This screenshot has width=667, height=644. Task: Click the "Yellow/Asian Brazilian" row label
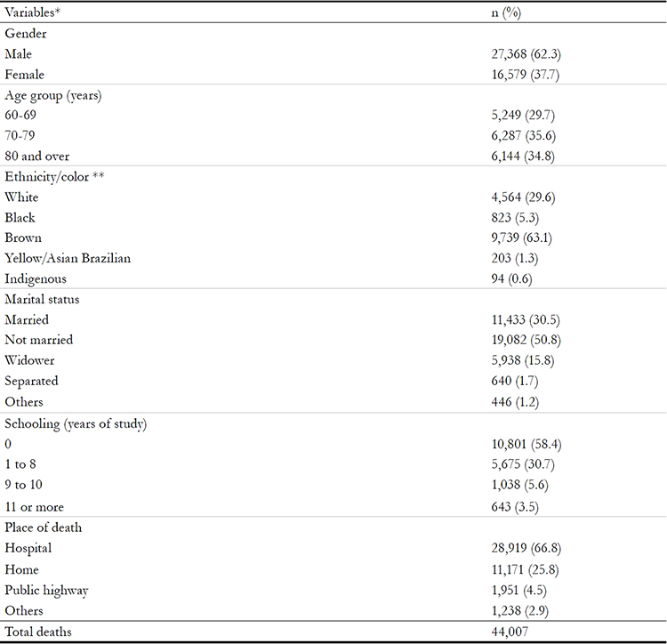tap(61, 259)
